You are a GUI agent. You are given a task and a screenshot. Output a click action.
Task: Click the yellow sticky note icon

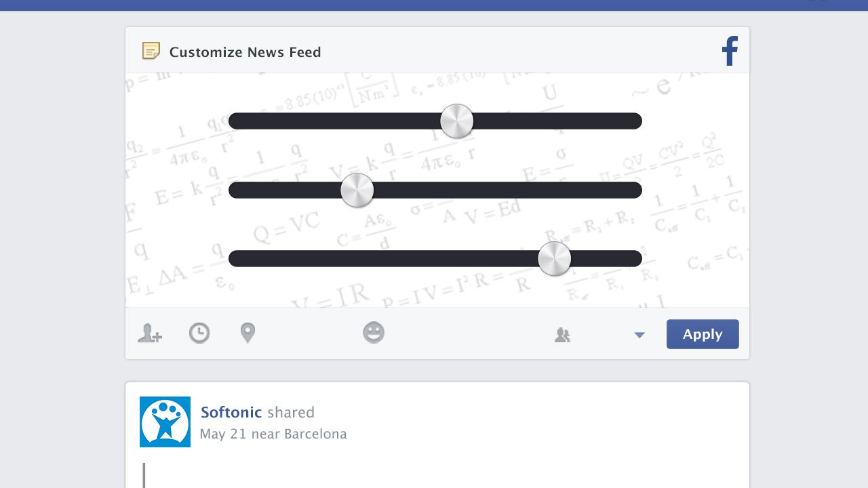[151, 52]
